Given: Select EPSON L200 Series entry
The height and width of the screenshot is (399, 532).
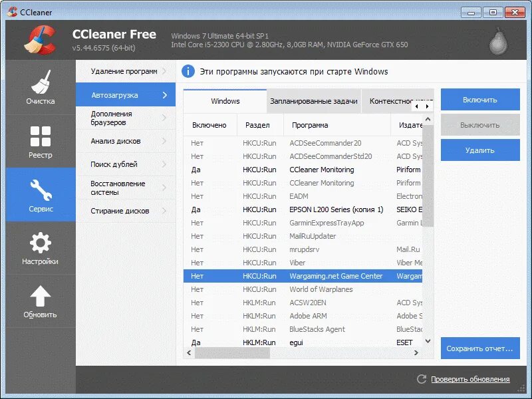Looking at the screenshot, I should pyautogui.click(x=303, y=209).
